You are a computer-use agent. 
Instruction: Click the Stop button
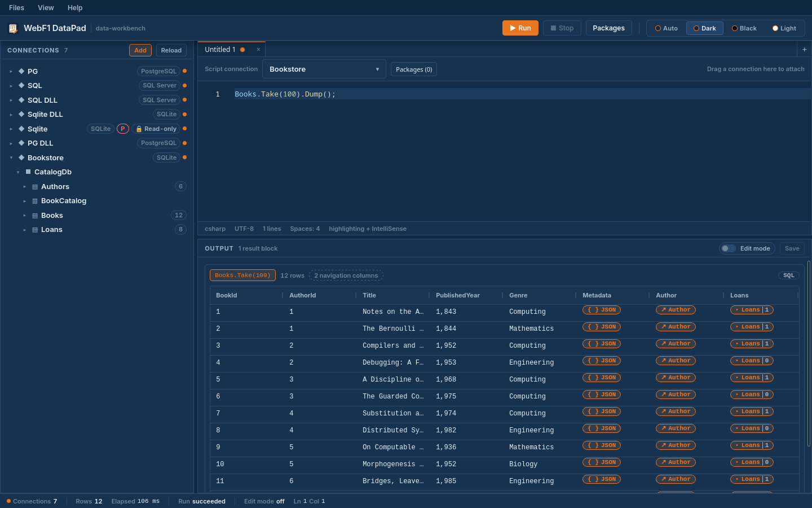click(x=562, y=28)
